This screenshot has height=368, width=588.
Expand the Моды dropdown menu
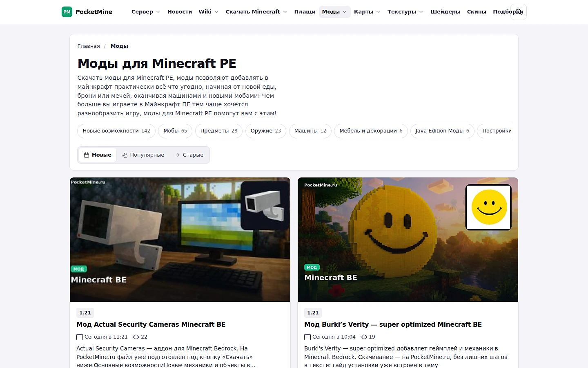pos(334,12)
